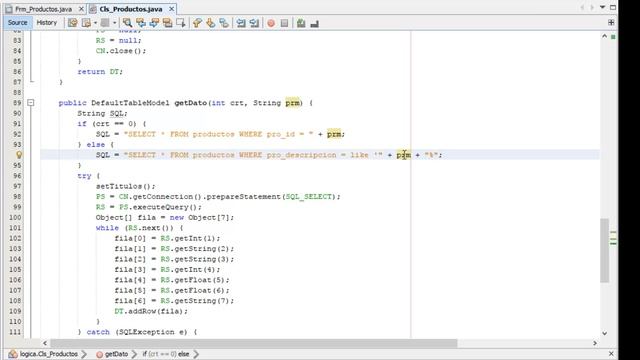Click the horizontal scrollbar thumb
The height and width of the screenshot is (360, 640).
253,343
